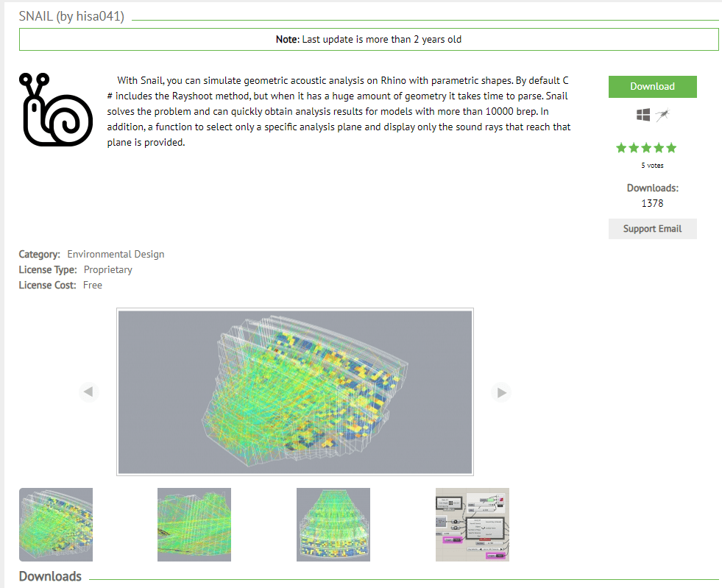Click the 5 votes text
The image size is (722, 588).
pos(652,166)
